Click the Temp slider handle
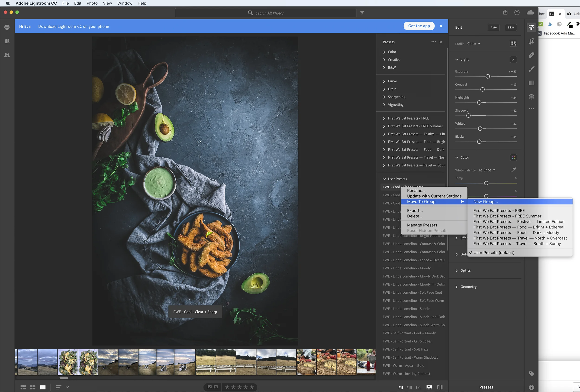Screen dimensions: 580x392 click(x=486, y=183)
